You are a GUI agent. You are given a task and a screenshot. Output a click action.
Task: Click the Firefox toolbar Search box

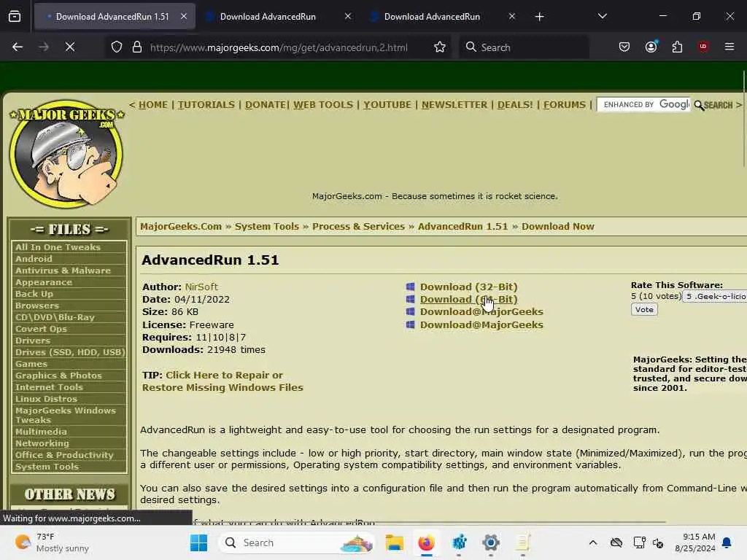tap(524, 47)
